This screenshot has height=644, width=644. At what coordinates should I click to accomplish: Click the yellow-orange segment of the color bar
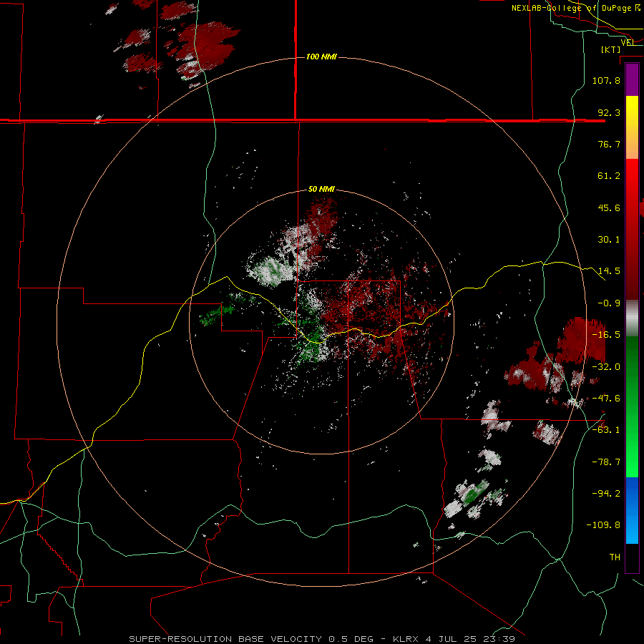[632, 127]
